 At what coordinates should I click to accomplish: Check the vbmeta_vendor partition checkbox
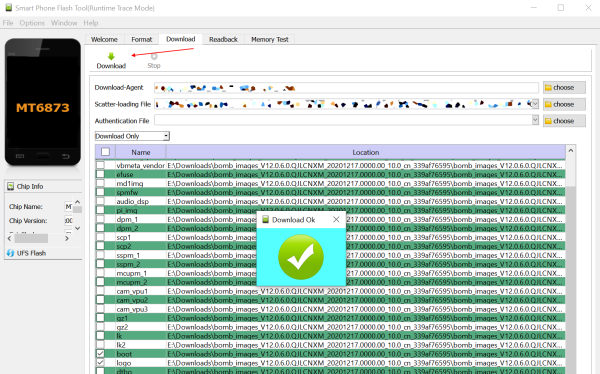point(100,165)
